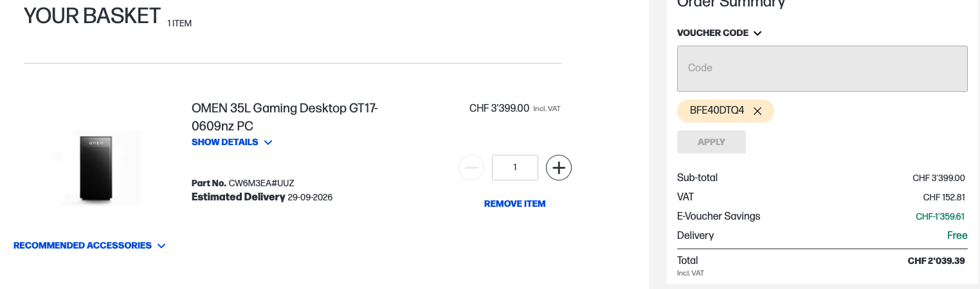The image size is (980, 289).
Task: Focus the voucher Code input field
Action: (x=822, y=68)
